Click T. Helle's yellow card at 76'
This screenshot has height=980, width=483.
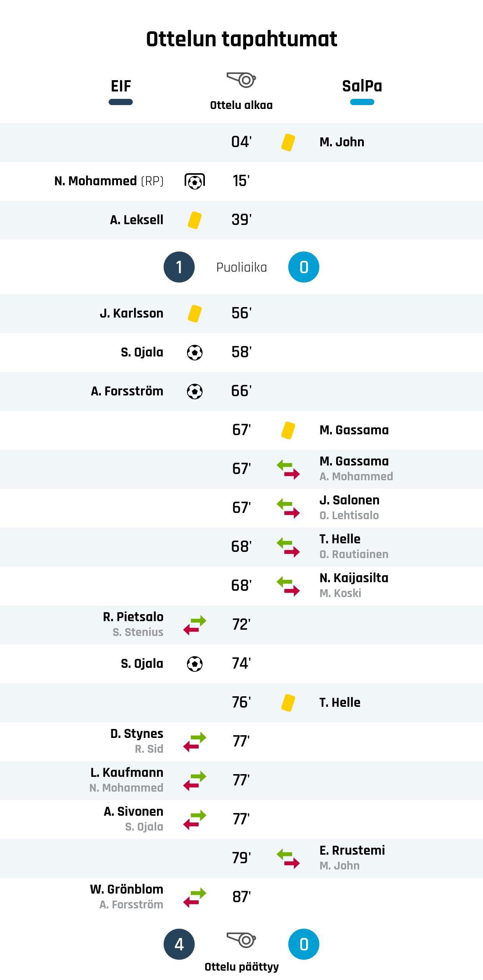(288, 703)
